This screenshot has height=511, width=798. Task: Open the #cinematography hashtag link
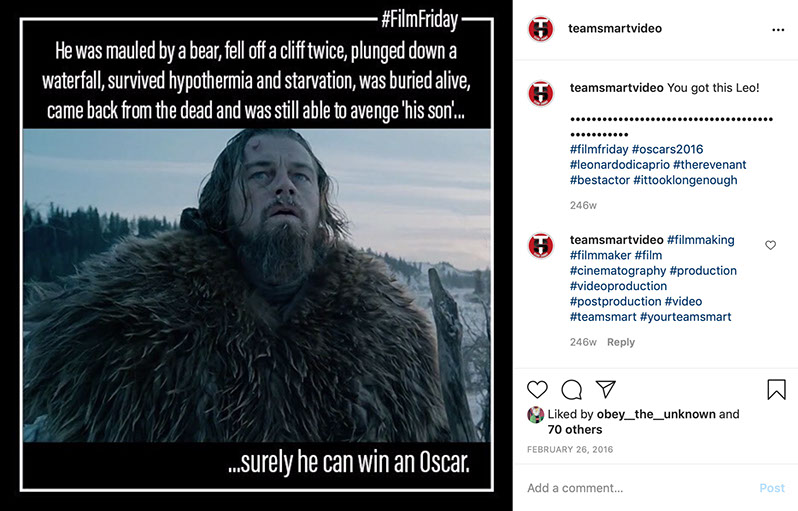click(617, 271)
